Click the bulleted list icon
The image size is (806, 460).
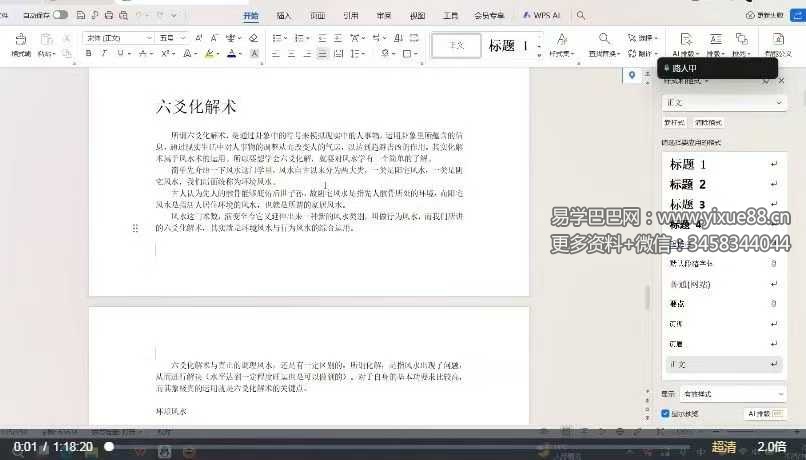point(278,38)
